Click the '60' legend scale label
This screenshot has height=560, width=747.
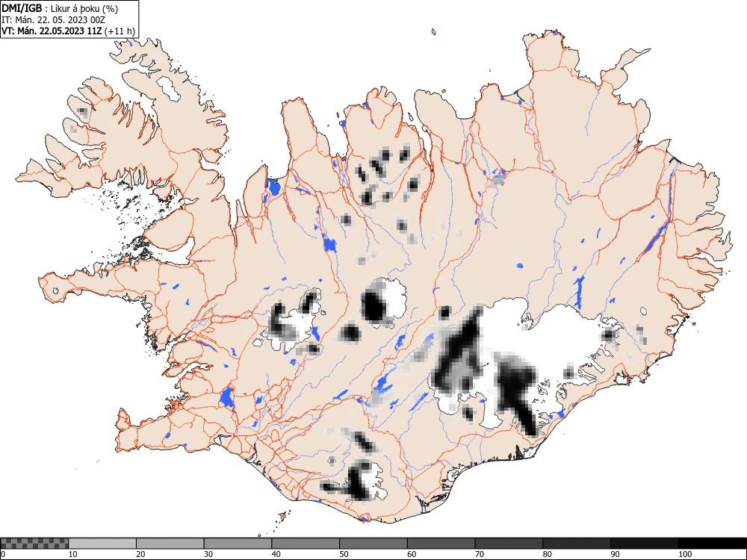point(412,554)
